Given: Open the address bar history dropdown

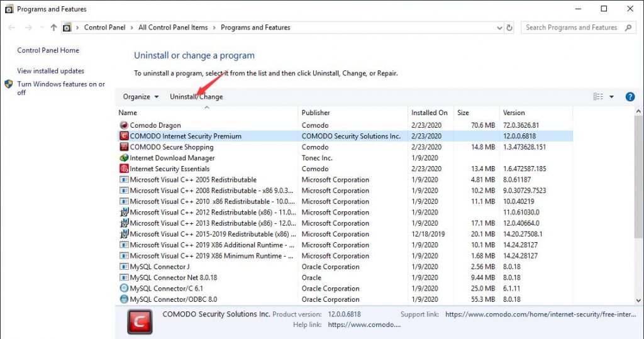Looking at the screenshot, I should (x=499, y=28).
